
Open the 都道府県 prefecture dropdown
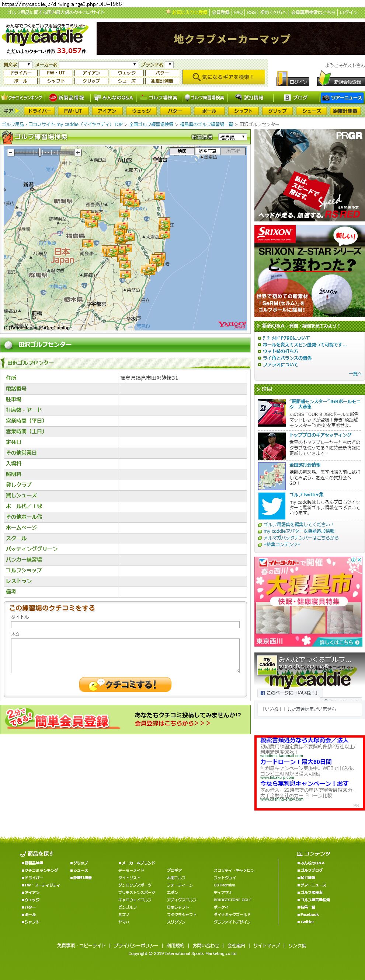233,137
